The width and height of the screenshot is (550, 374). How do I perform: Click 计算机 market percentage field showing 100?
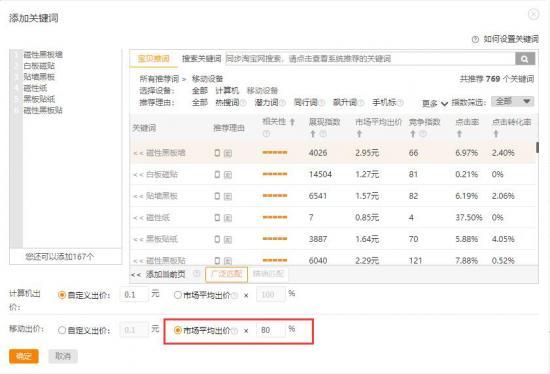pos(270,295)
